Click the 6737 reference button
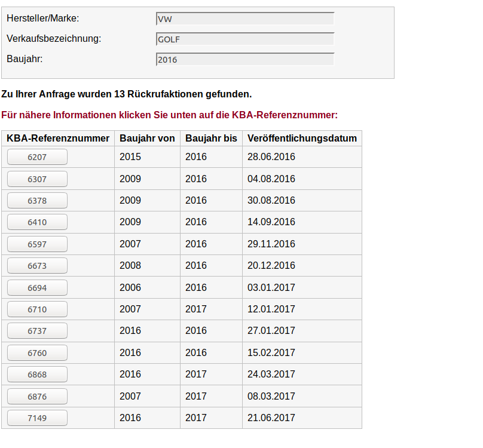This screenshot has height=448, width=483. (37, 331)
